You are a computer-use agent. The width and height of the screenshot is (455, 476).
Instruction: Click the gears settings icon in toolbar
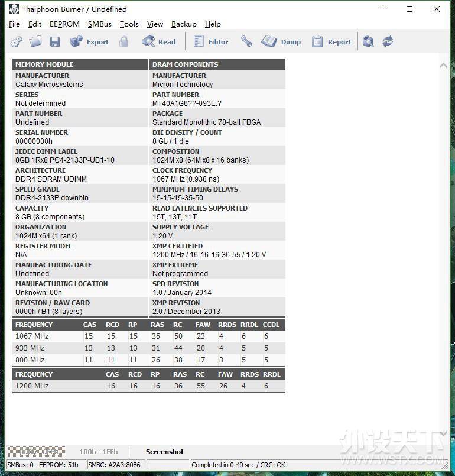pos(17,41)
